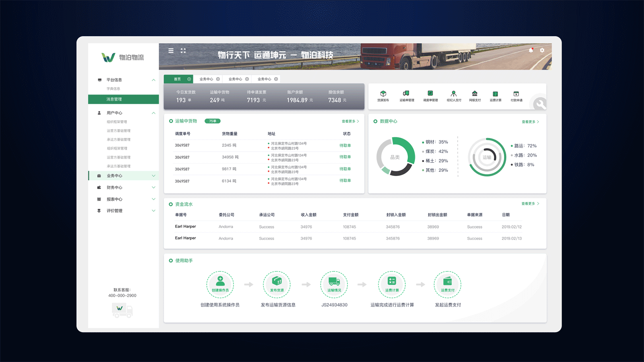Click the wrench tools icon beside shortcuts
The height and width of the screenshot is (362, 644).
(540, 104)
